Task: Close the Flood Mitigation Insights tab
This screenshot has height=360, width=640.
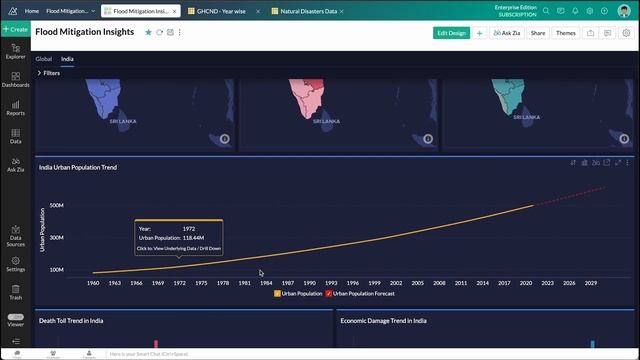Action: tap(174, 11)
